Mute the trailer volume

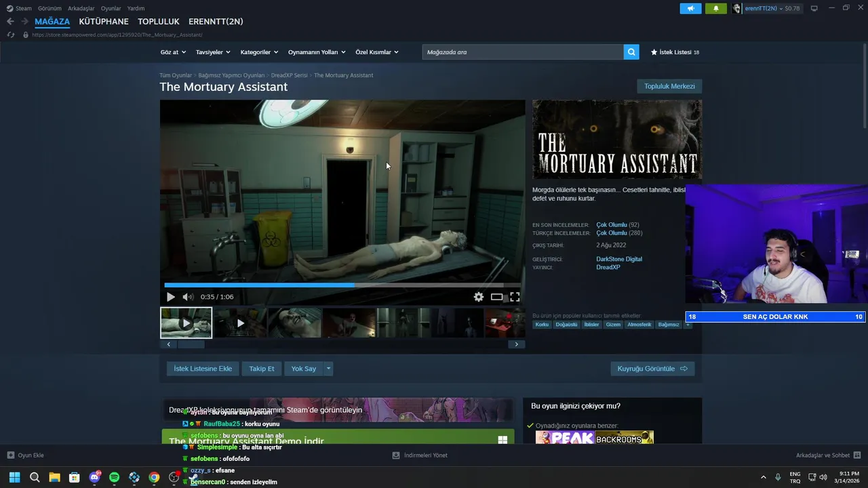coord(188,297)
